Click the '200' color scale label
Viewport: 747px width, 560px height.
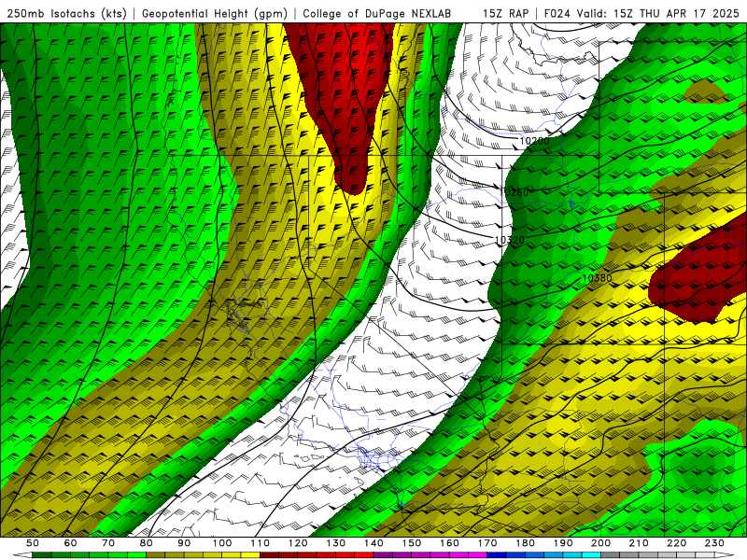tap(600, 543)
